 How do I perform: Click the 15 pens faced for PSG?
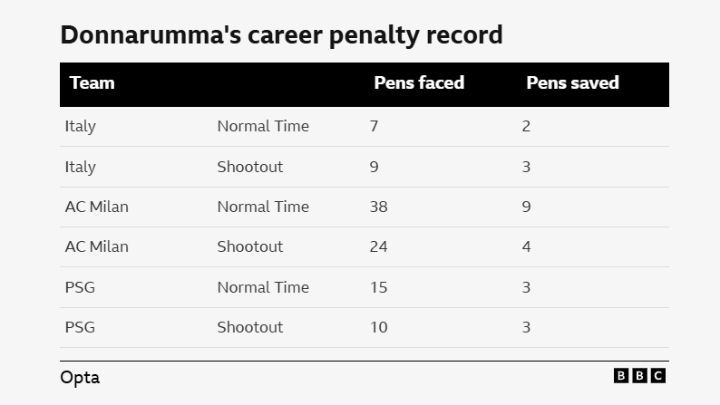click(x=378, y=287)
